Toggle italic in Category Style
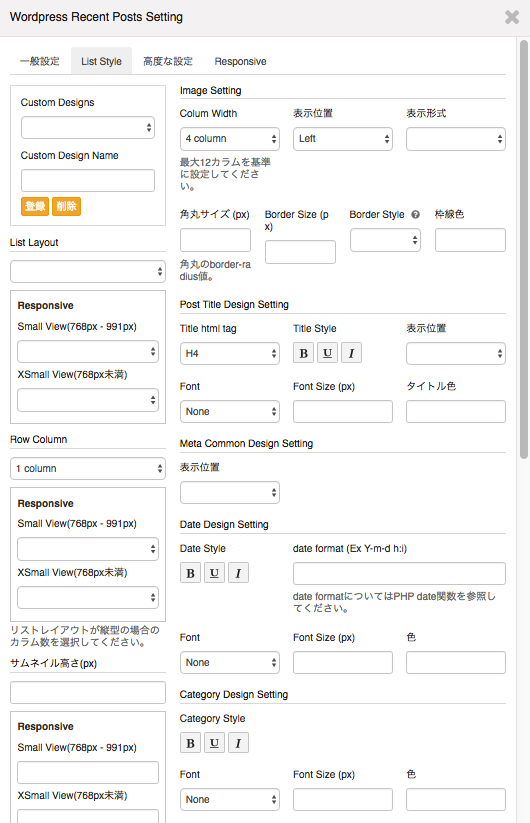The height and width of the screenshot is (823, 530). coord(238,743)
